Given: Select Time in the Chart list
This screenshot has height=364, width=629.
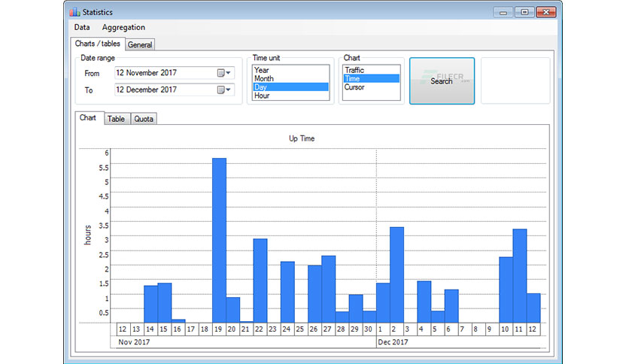Looking at the screenshot, I should click(x=372, y=78).
